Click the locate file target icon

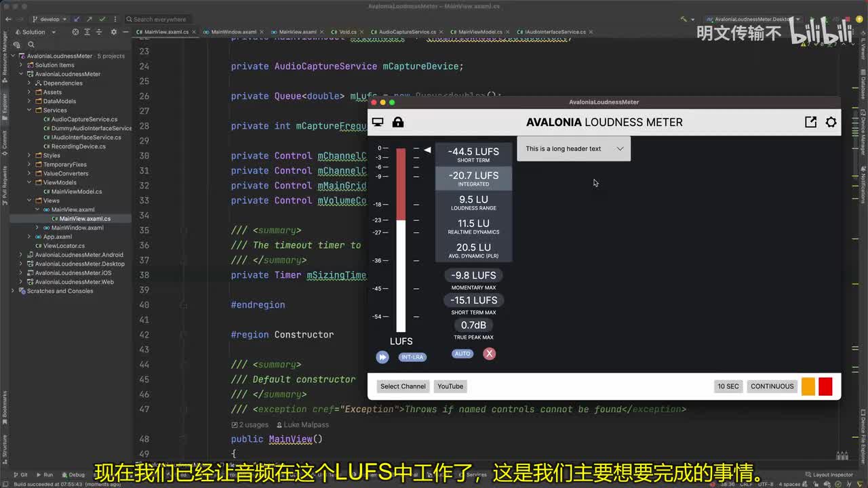point(75,32)
